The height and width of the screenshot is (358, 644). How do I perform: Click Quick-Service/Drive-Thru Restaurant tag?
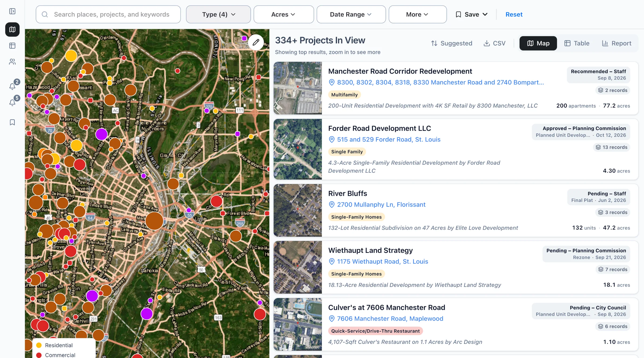(375, 331)
